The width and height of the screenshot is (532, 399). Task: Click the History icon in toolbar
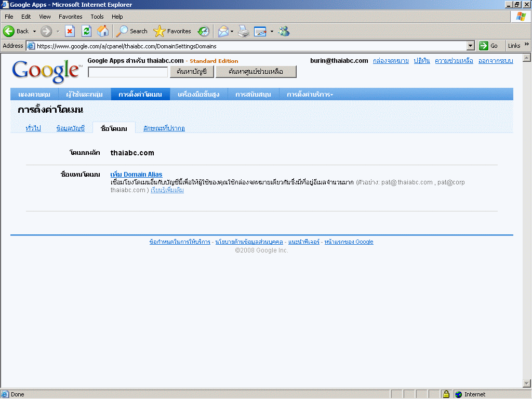click(204, 31)
